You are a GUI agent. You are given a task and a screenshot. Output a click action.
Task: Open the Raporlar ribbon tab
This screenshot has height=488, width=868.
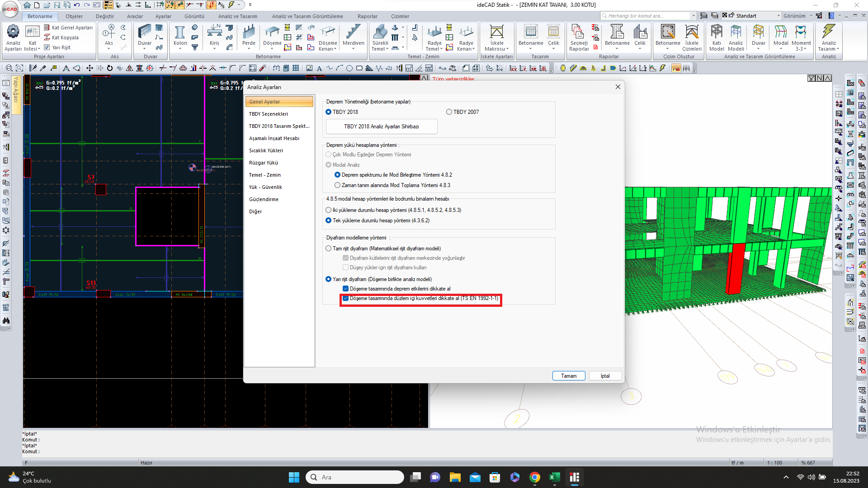click(367, 16)
